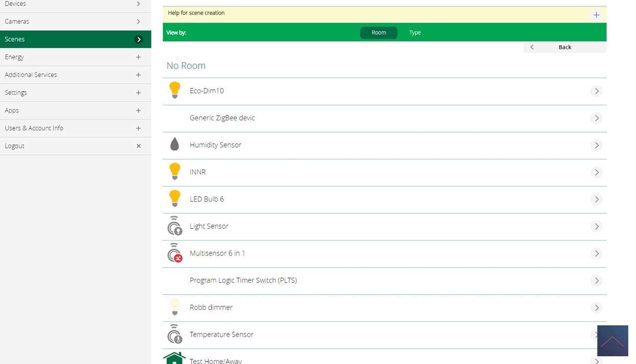Open Generic ZigBee device row arrow
Viewport: 636px width, 364px height.
click(x=596, y=118)
